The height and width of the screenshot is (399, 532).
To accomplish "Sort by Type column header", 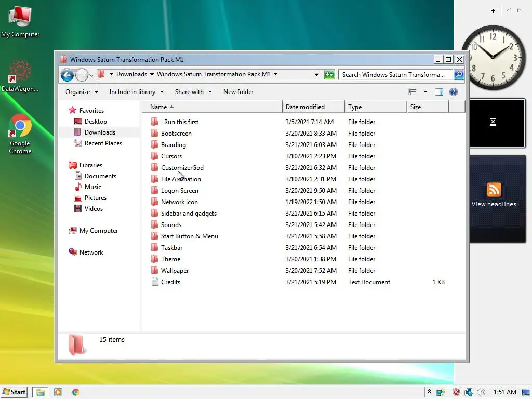I will (376, 107).
